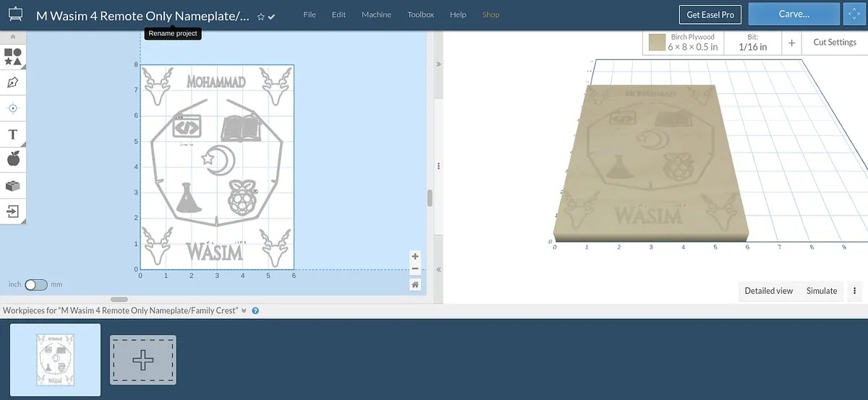Click the Simulate button

(822, 291)
